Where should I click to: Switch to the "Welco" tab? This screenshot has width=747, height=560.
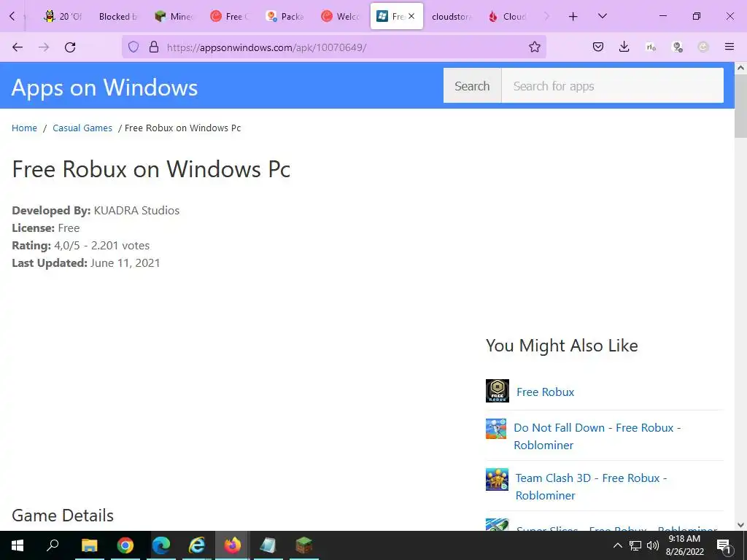340,17
